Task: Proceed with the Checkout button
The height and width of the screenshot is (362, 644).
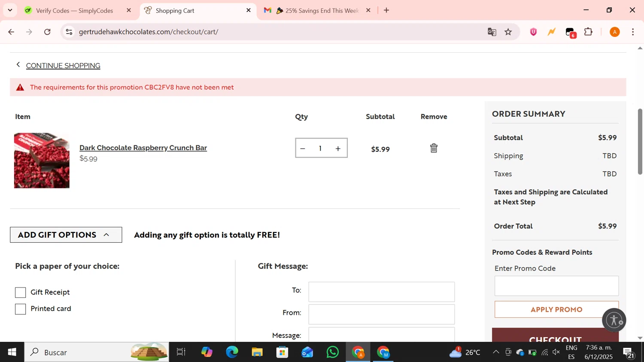Action: (555, 335)
